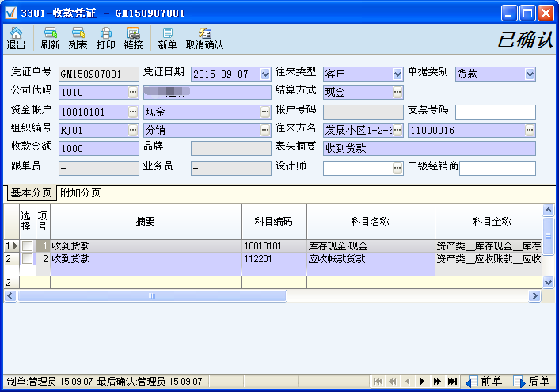Click the 退出 exit home icon
The width and height of the screenshot is (559, 392).
pyautogui.click(x=16, y=38)
